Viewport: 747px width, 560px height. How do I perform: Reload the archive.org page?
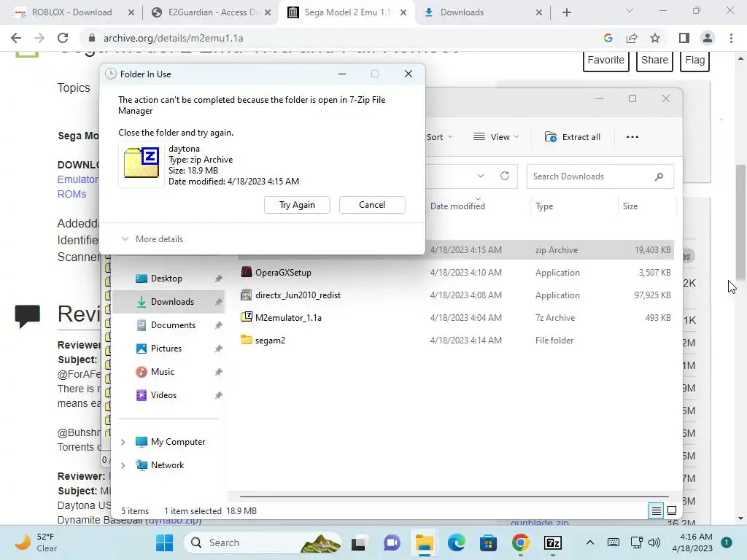[63, 38]
